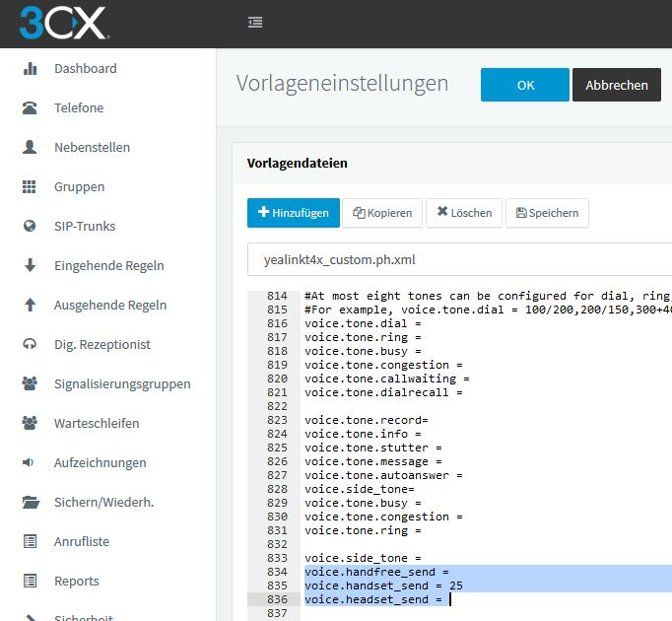Go to Warteschleifen menu item
Viewport: 672px width, 621px height.
click(97, 424)
